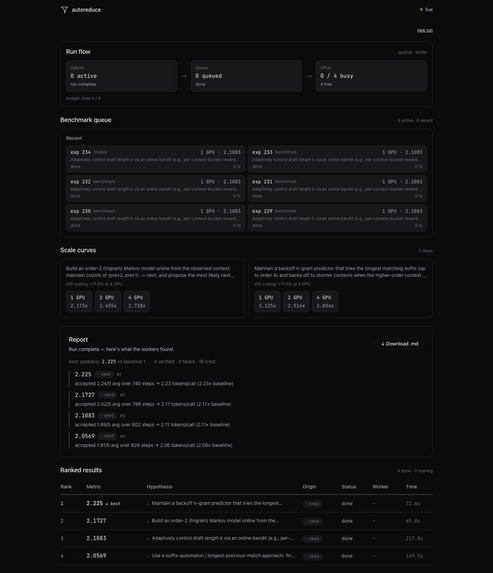Select exp 229 benchmark queue card

pos(337,218)
